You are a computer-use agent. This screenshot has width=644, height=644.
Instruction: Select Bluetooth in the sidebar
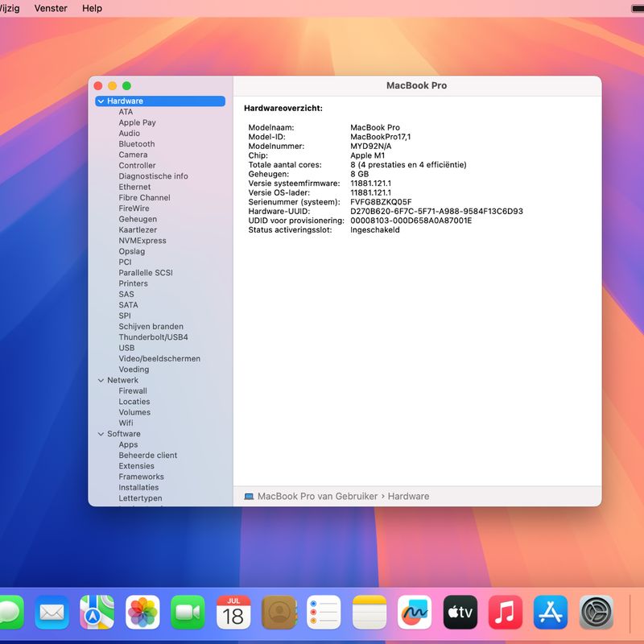pos(137,144)
